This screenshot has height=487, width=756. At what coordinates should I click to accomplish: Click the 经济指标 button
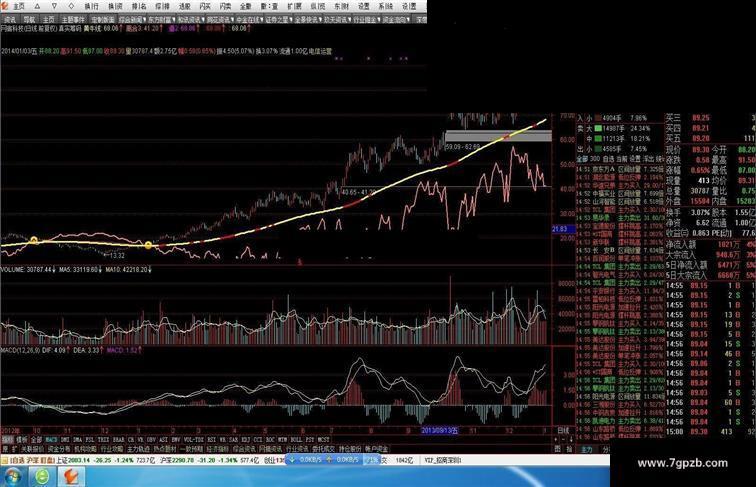pyautogui.click(x=218, y=448)
